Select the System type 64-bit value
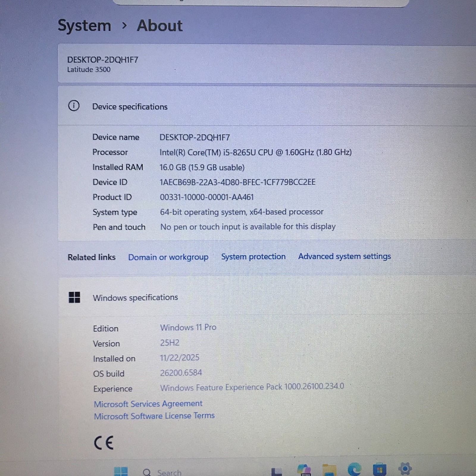476x476 pixels. tap(242, 212)
